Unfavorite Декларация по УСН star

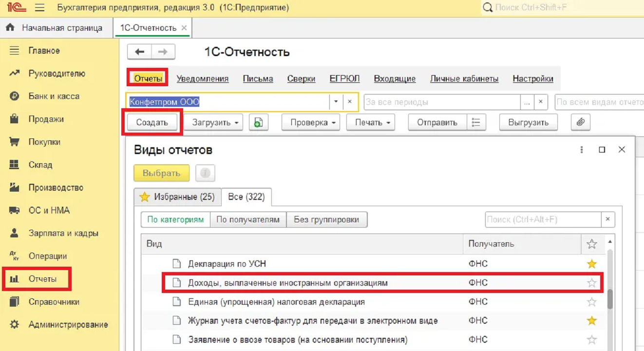tap(592, 264)
